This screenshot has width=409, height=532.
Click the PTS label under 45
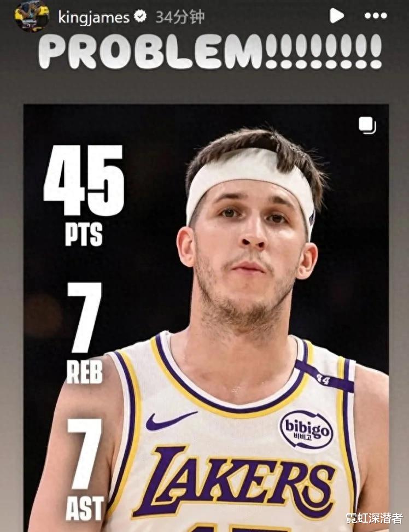click(84, 234)
